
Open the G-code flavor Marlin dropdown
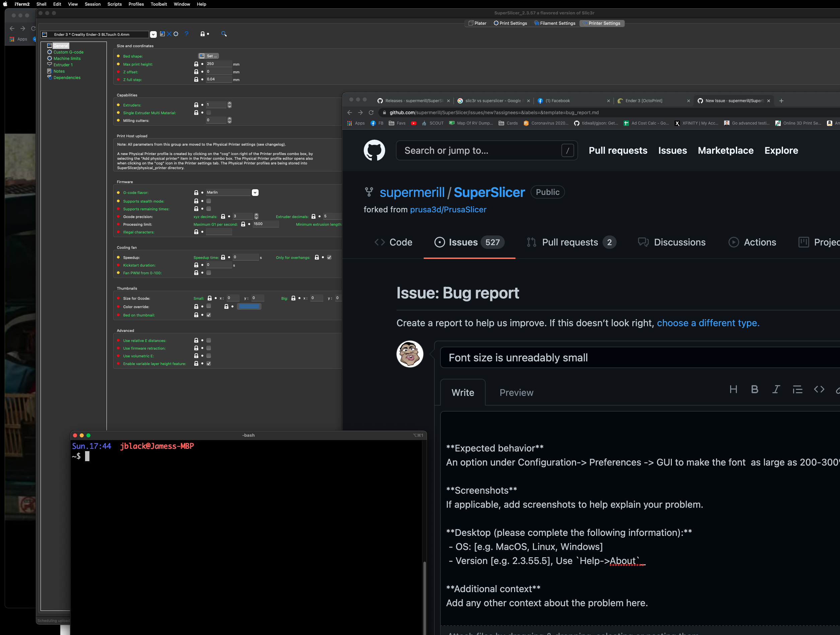tap(255, 193)
